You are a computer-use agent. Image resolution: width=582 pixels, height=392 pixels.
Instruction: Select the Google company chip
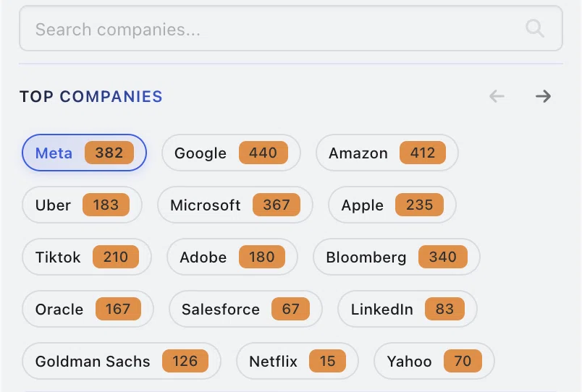231,153
